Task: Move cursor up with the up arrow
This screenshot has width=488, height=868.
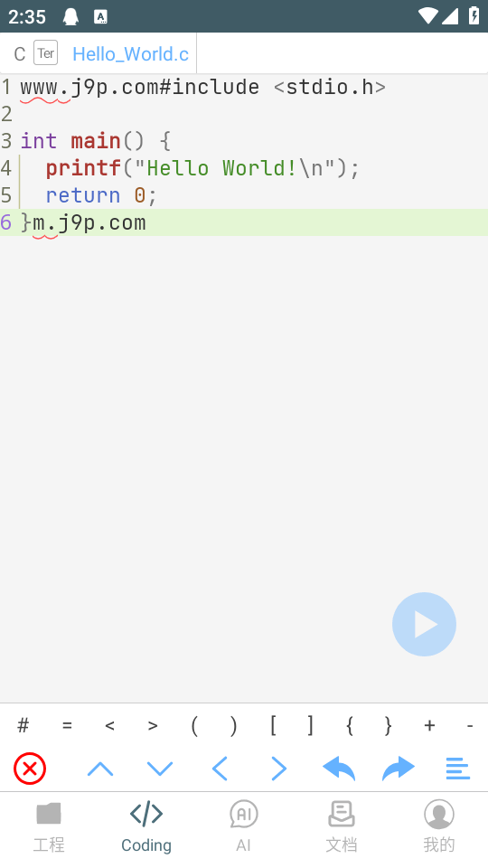Action: click(x=100, y=769)
